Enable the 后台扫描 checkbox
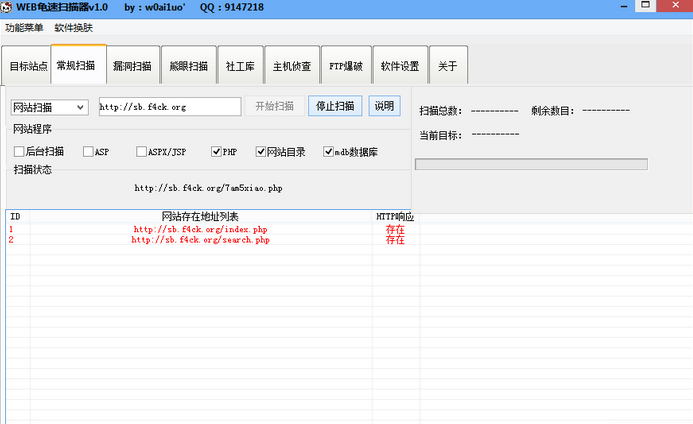The width and height of the screenshot is (693, 424). tap(19, 152)
